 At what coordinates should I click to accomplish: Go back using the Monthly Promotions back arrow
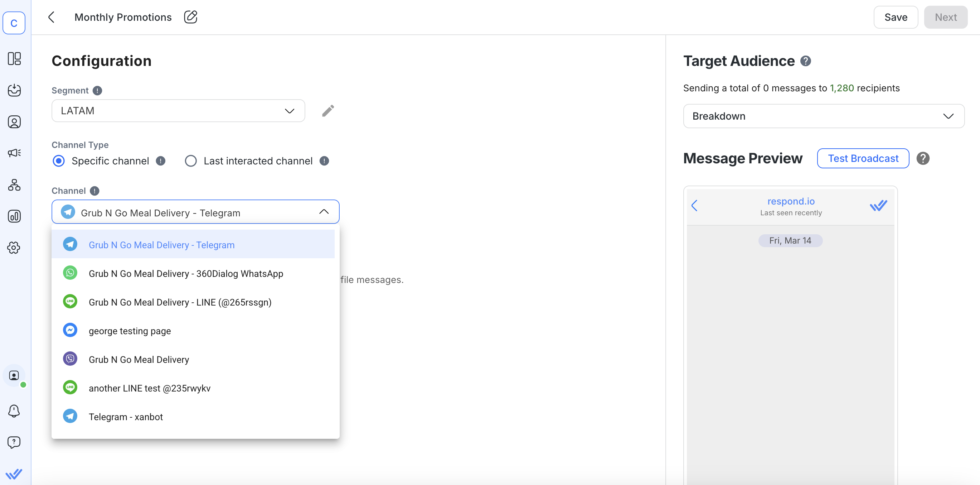pos(51,17)
